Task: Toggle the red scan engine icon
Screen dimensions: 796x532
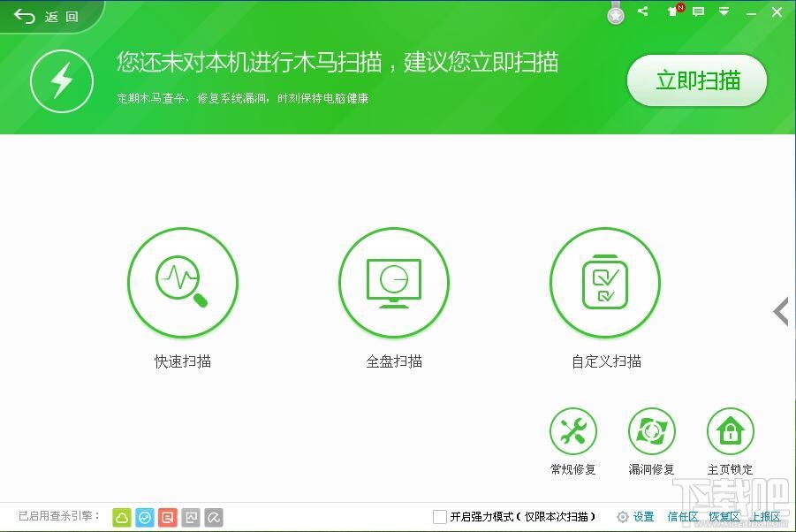Action: tap(166, 516)
